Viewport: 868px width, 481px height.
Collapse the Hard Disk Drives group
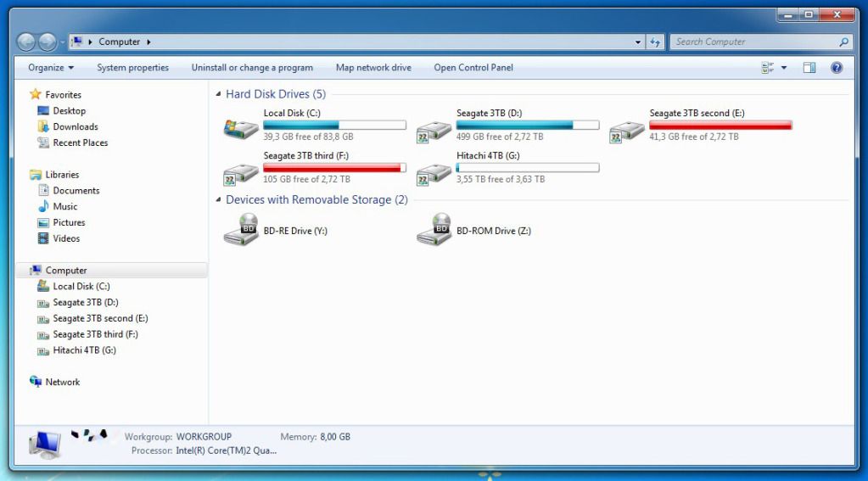(218, 94)
